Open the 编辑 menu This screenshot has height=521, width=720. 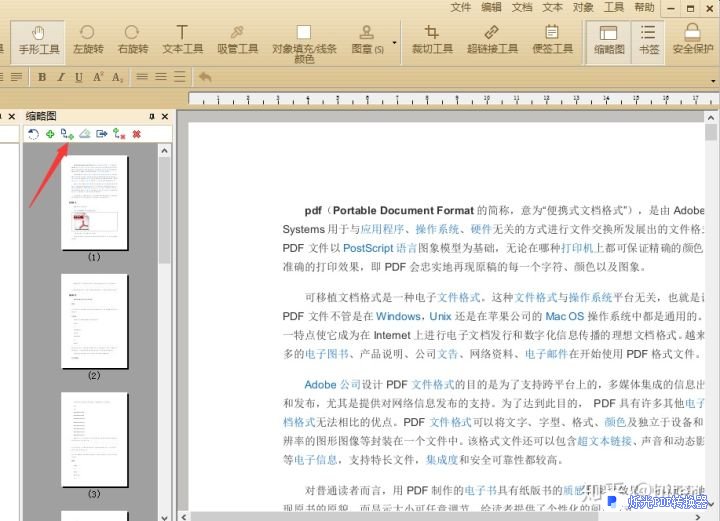point(491,7)
